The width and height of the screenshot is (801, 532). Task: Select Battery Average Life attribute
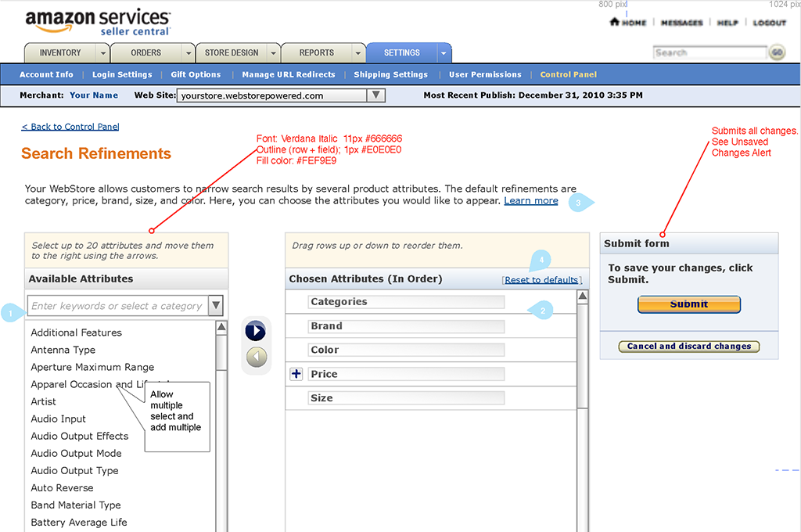79,523
